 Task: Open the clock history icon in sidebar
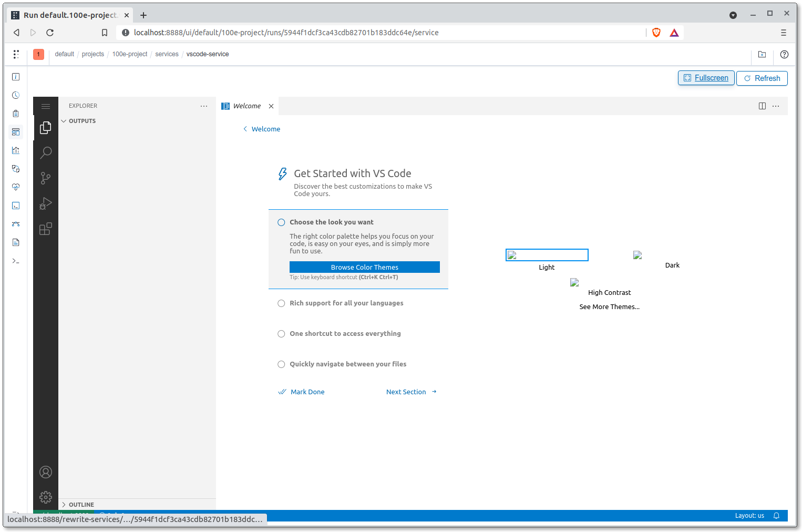click(16, 95)
